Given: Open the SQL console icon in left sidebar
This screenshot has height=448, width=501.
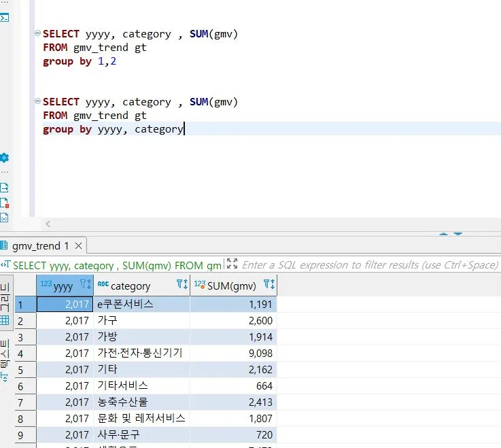Looking at the screenshot, I should click(x=4, y=17).
